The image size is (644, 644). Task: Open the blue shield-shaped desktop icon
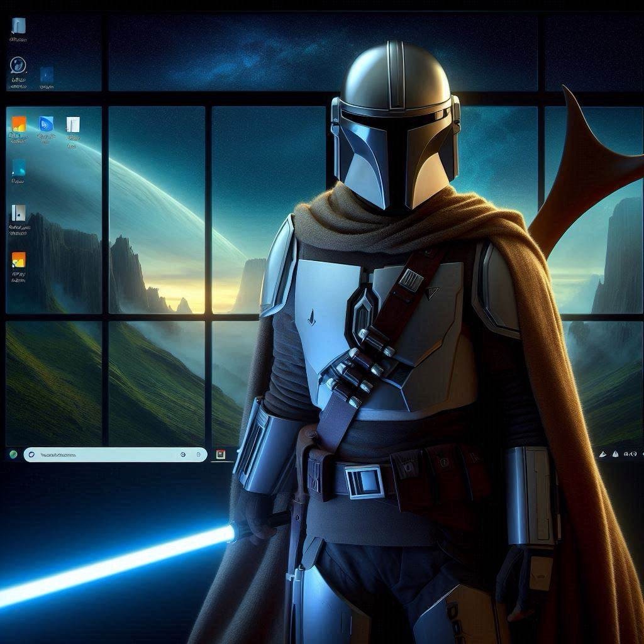coord(46,124)
